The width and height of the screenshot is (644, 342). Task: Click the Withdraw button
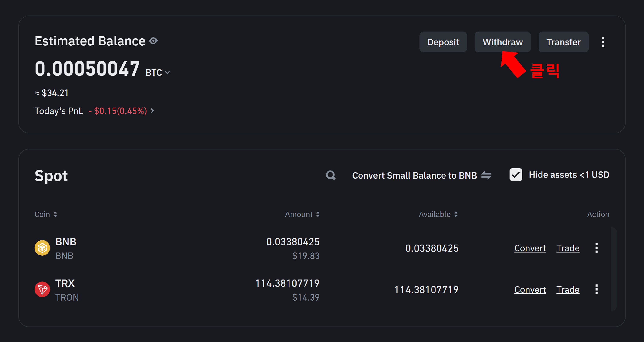pyautogui.click(x=502, y=42)
